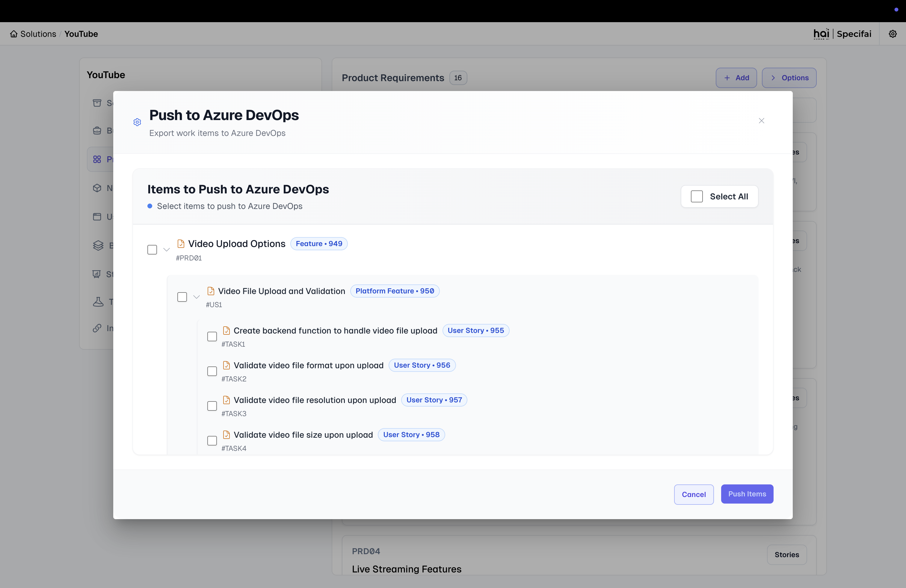Open the settings gear in top right header
Image resolution: width=906 pixels, height=588 pixels.
tap(893, 34)
